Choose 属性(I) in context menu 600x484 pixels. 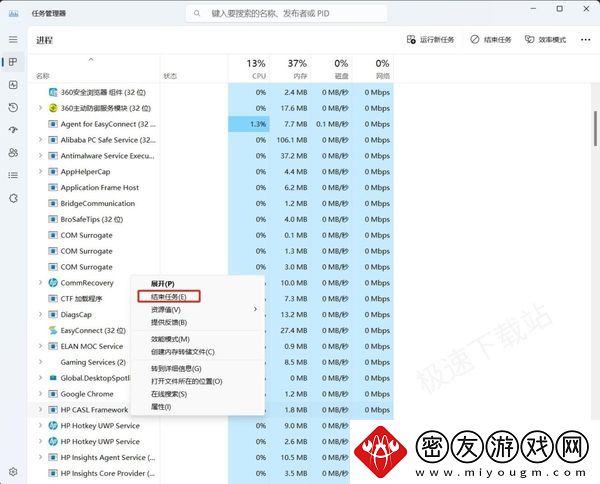tap(197, 407)
